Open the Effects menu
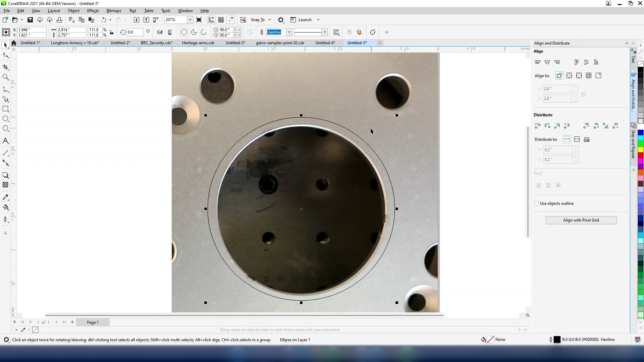This screenshot has height=362, width=644. (x=93, y=11)
